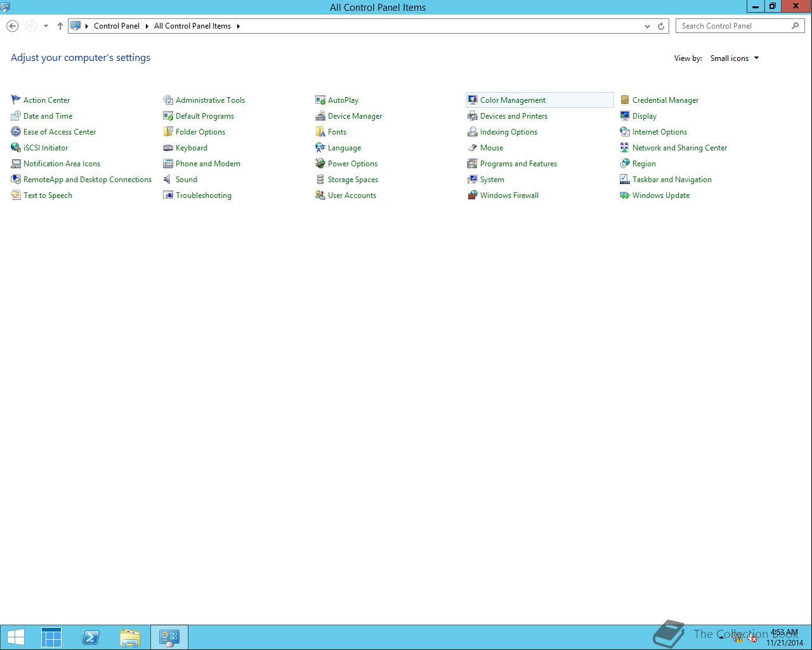Click the Notification Area Icons icon
This screenshot has height=650, width=812.
16,163
